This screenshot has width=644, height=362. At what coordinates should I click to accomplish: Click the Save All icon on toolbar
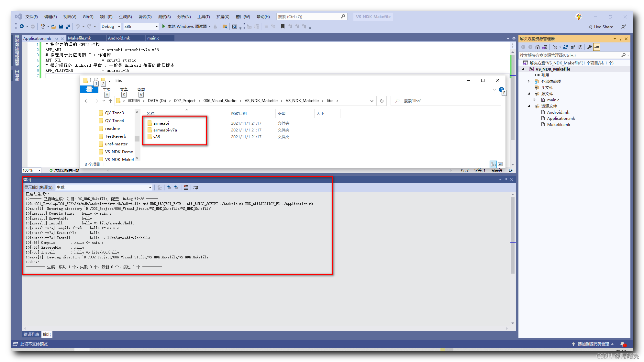click(x=68, y=27)
